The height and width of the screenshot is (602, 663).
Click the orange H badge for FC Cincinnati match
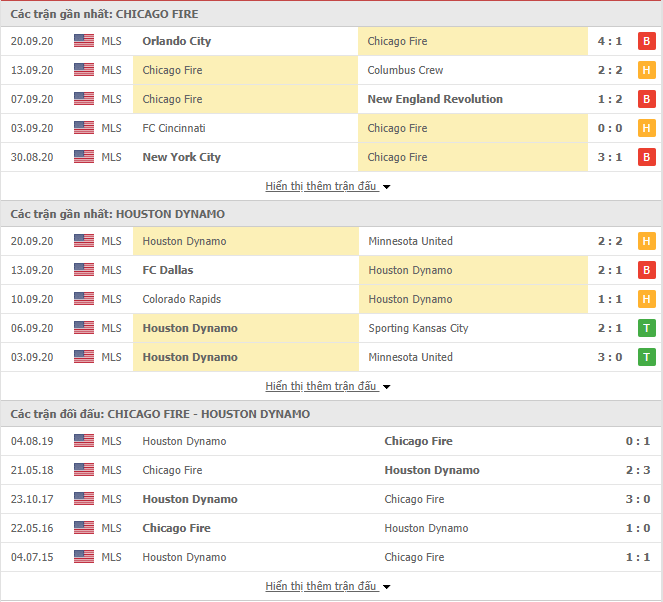647,128
